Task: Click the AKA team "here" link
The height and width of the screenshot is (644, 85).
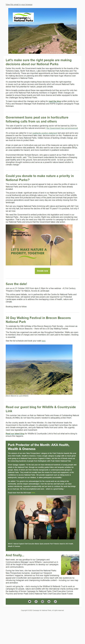Action: [x=33, y=493]
